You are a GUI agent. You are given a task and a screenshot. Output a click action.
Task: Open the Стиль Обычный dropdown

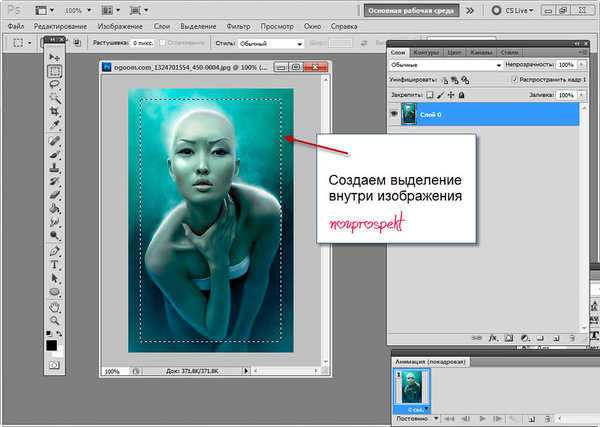tap(271, 44)
